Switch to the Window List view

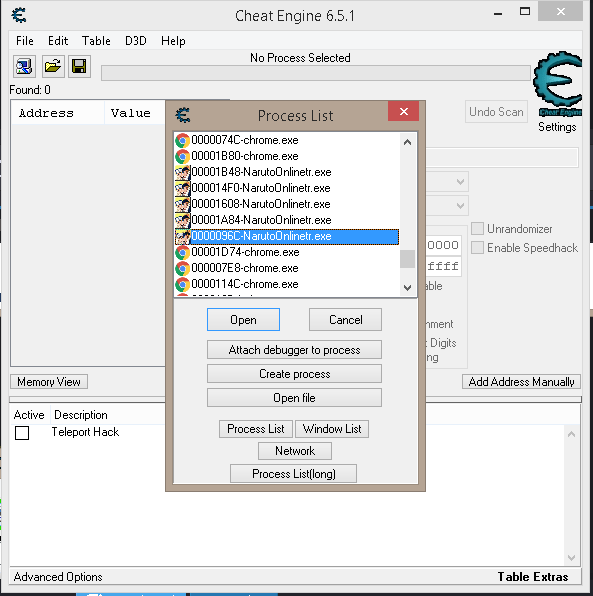(332, 429)
